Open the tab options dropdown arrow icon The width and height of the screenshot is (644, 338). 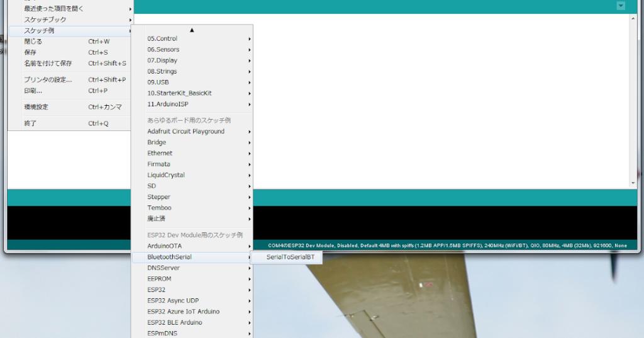coord(621,6)
